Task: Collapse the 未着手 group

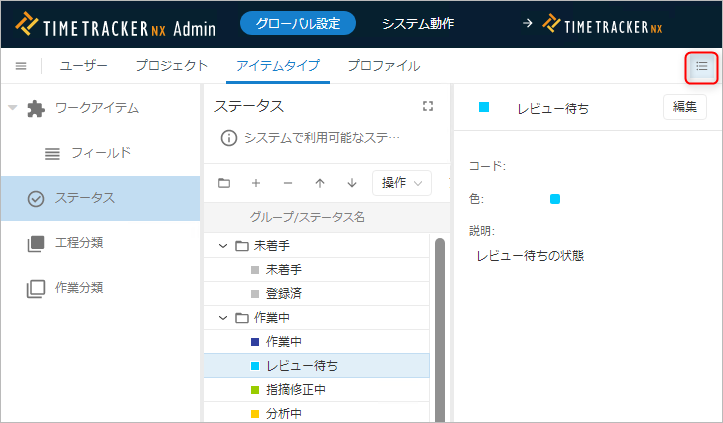Action: (x=223, y=246)
